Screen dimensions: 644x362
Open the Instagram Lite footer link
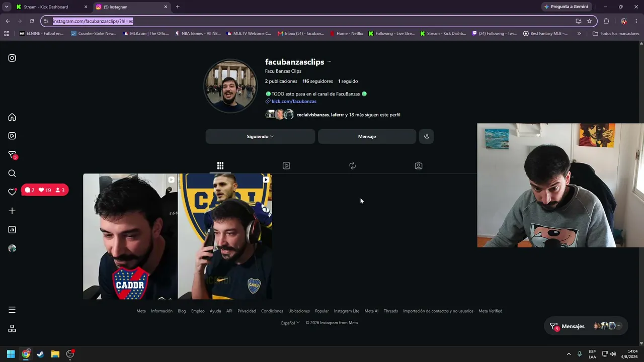[x=347, y=311]
